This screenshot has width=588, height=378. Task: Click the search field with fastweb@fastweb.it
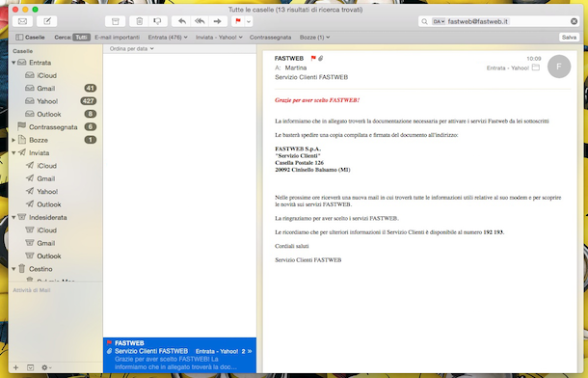pos(499,21)
